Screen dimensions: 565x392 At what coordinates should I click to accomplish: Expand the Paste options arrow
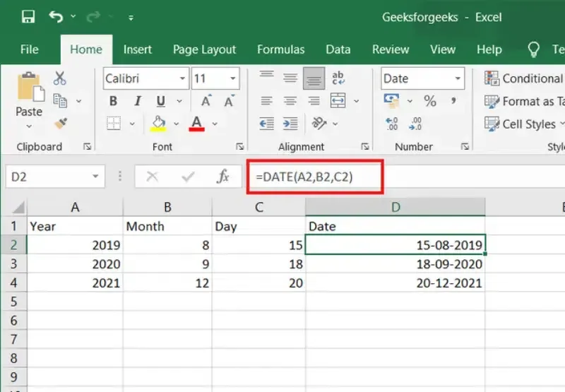29,126
